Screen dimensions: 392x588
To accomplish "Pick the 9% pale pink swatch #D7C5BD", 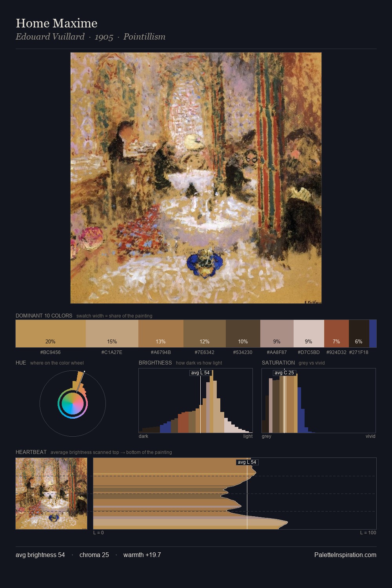I will (309, 334).
